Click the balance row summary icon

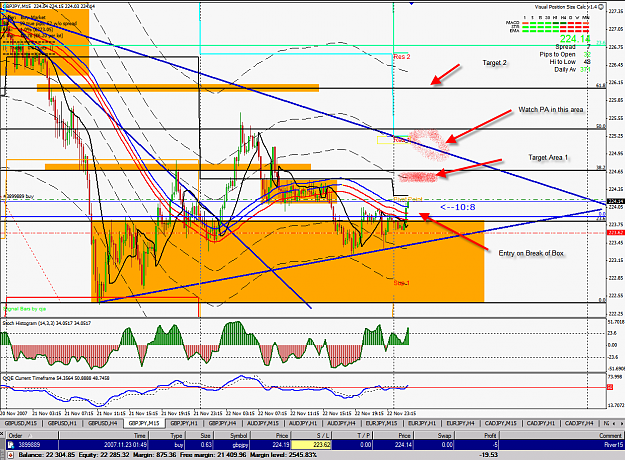pyautogui.click(x=11, y=455)
